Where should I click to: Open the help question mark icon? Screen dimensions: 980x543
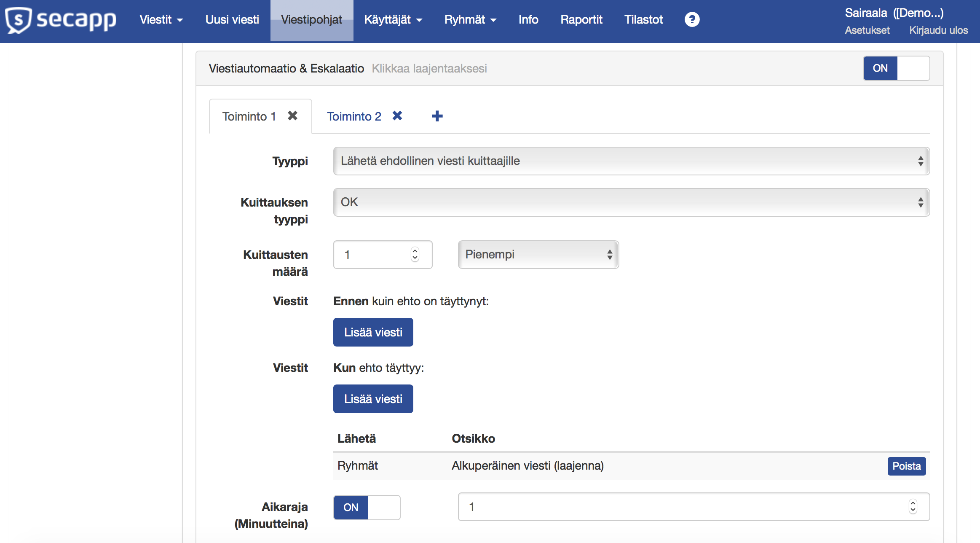(692, 19)
